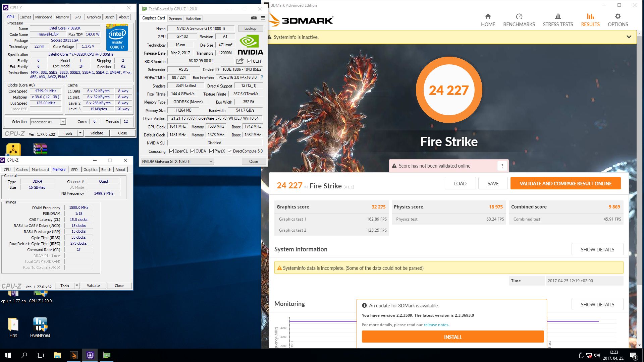
Task: Open the BENCHMARKS gauge icon
Action: (519, 16)
